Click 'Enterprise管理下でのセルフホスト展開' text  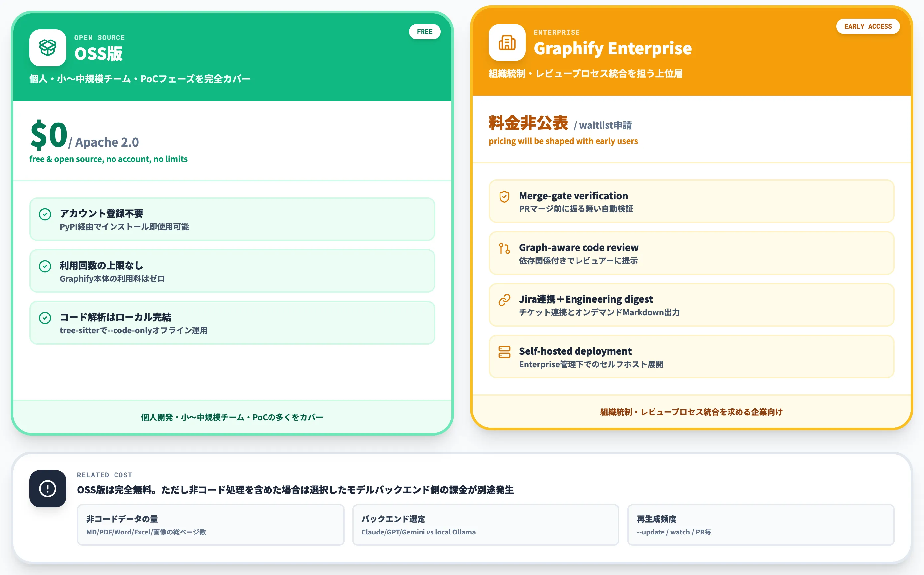(591, 364)
